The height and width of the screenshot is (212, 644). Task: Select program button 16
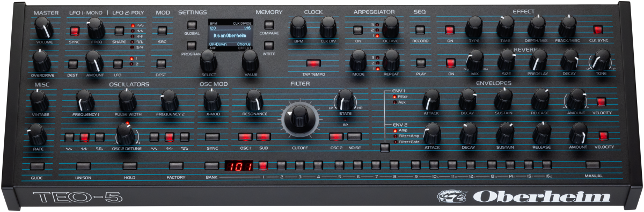click(x=546, y=164)
